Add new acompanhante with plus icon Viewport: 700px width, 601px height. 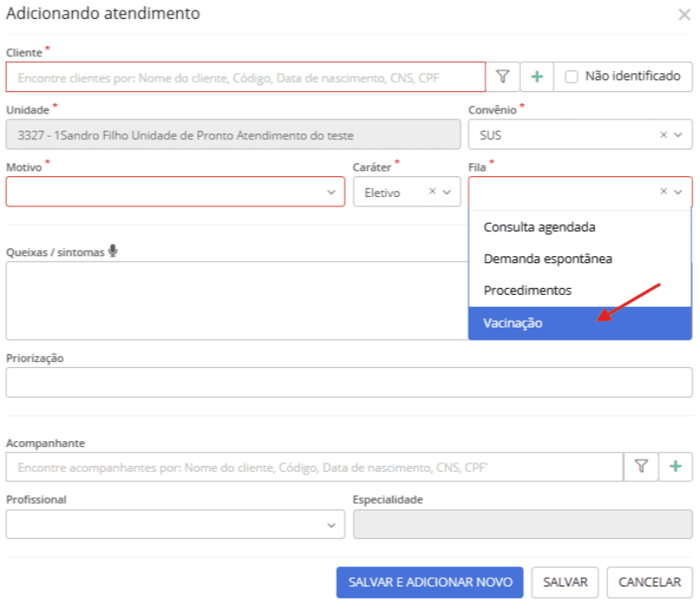[675, 467]
